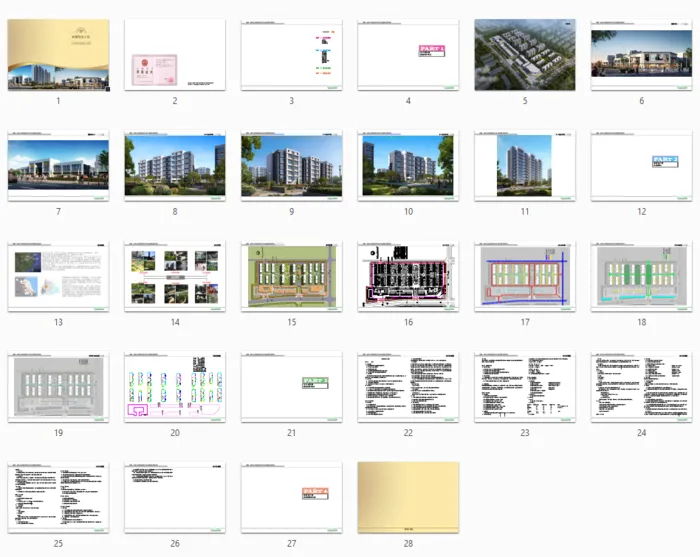Select slide 22 text description page
This screenshot has width=700, height=557.
click(408, 387)
